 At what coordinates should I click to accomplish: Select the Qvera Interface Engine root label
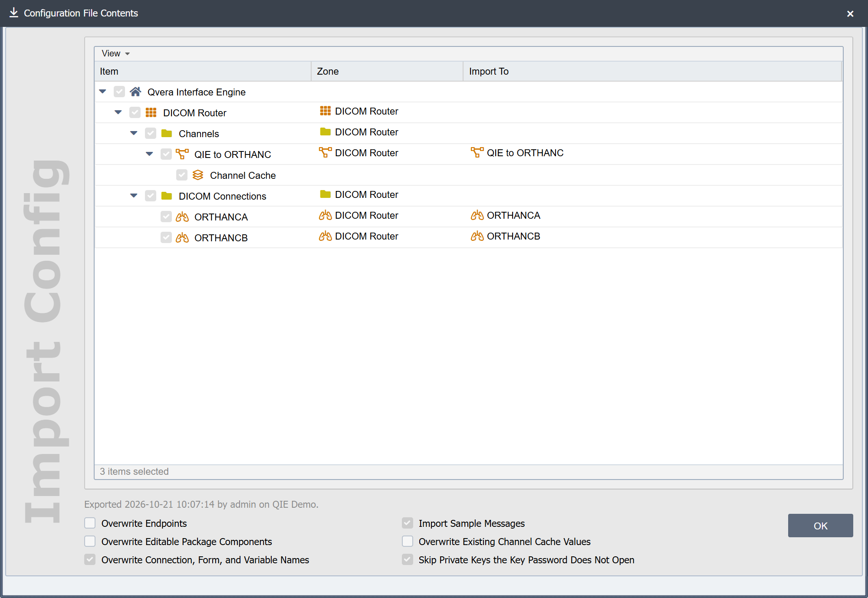(197, 92)
